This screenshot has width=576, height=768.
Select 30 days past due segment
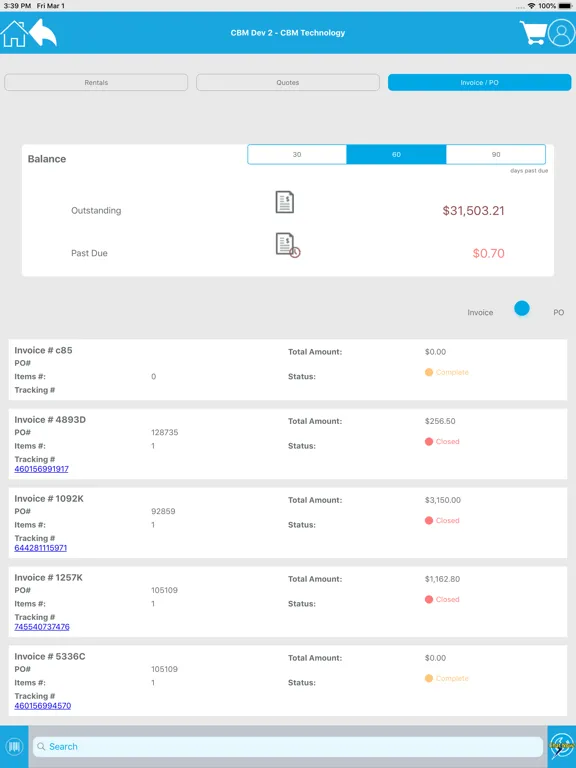[x=297, y=154]
